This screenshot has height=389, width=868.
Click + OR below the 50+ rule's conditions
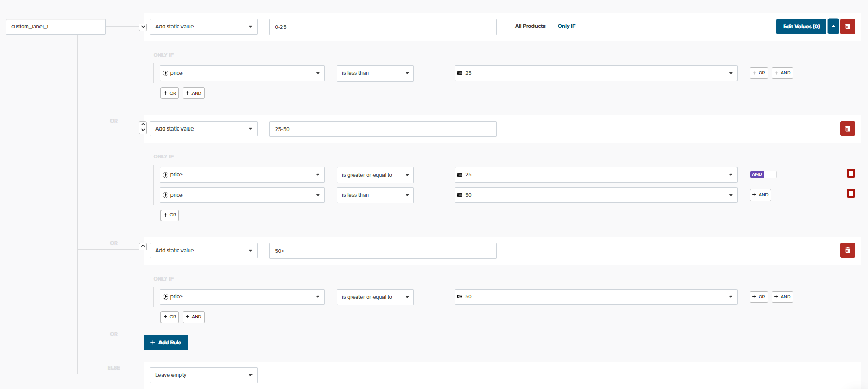pos(169,317)
